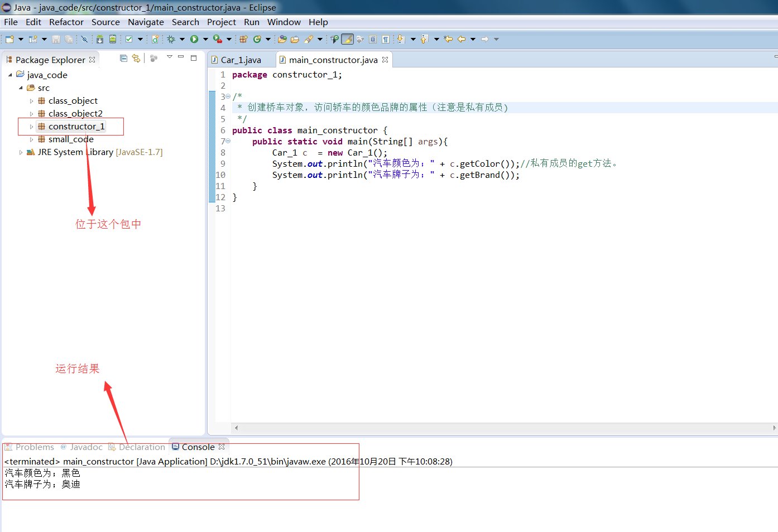This screenshot has height=532, width=778.
Task: Toggle Show Whitespace Characters pilcrow button
Action: [385, 39]
